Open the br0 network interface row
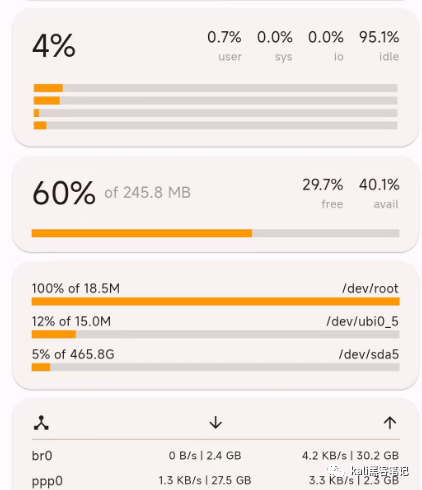 [x=215, y=455]
